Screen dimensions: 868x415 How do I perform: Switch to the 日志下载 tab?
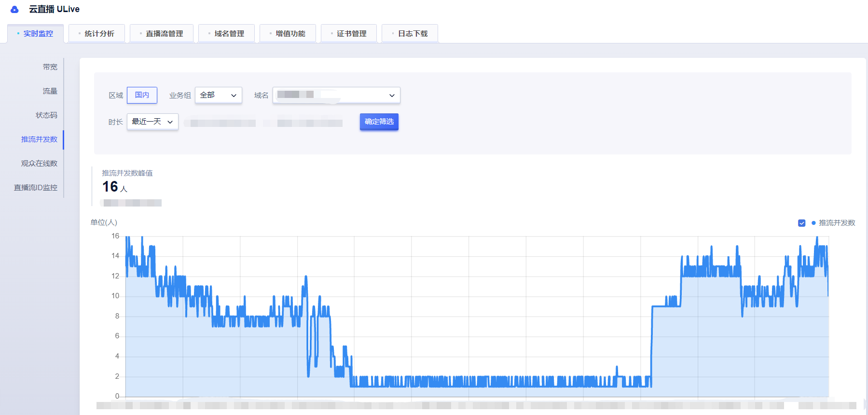click(410, 34)
